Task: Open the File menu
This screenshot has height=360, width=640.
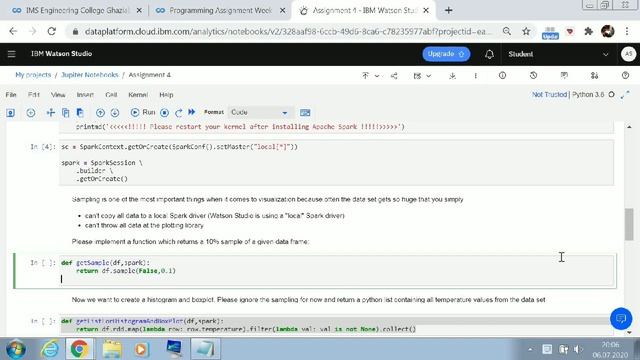Action: pos(11,95)
